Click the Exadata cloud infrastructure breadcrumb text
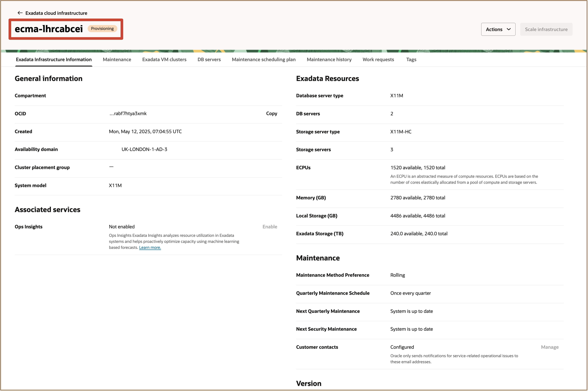Image resolution: width=588 pixels, height=391 pixels. pyautogui.click(x=56, y=13)
